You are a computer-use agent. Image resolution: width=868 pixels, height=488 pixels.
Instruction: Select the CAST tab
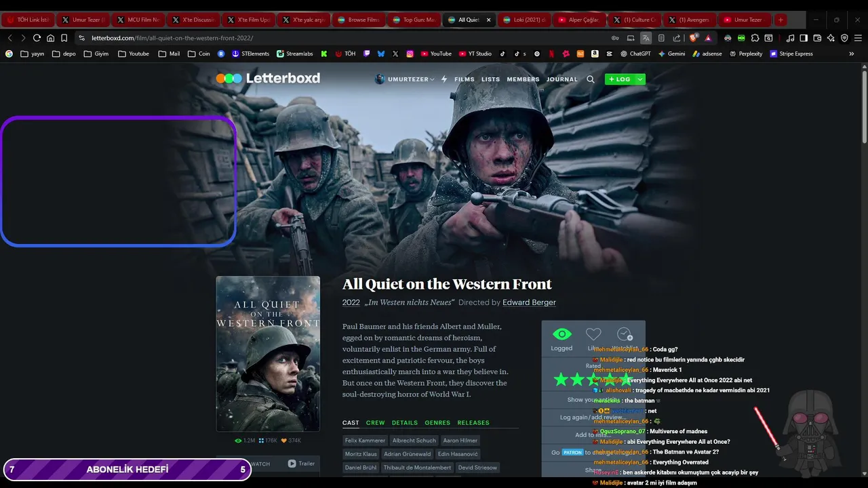point(351,423)
